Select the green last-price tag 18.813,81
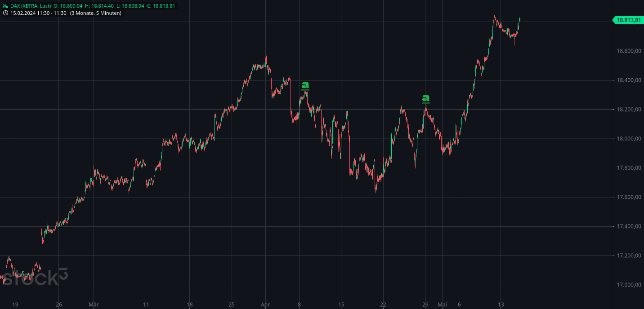This screenshot has height=309, width=644. tap(628, 20)
